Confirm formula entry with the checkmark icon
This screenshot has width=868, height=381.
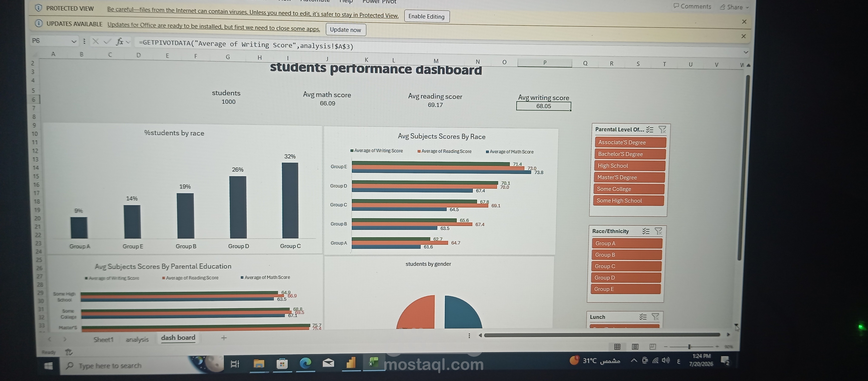(107, 41)
